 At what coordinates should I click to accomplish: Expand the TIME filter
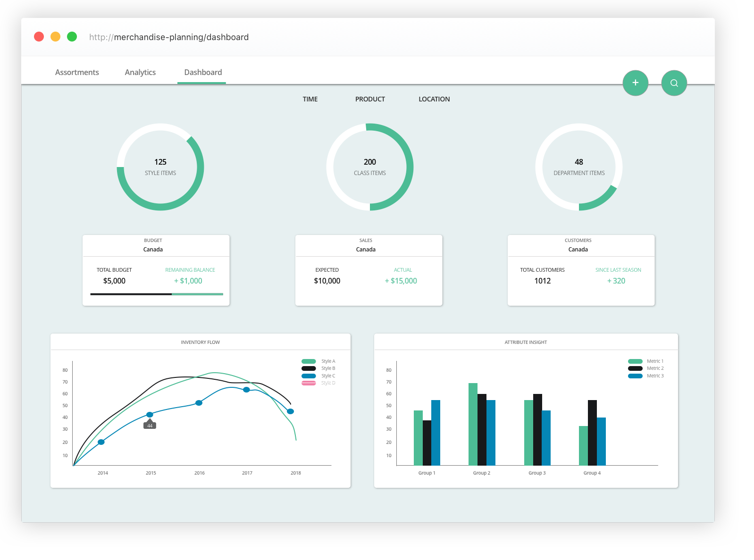pos(310,99)
